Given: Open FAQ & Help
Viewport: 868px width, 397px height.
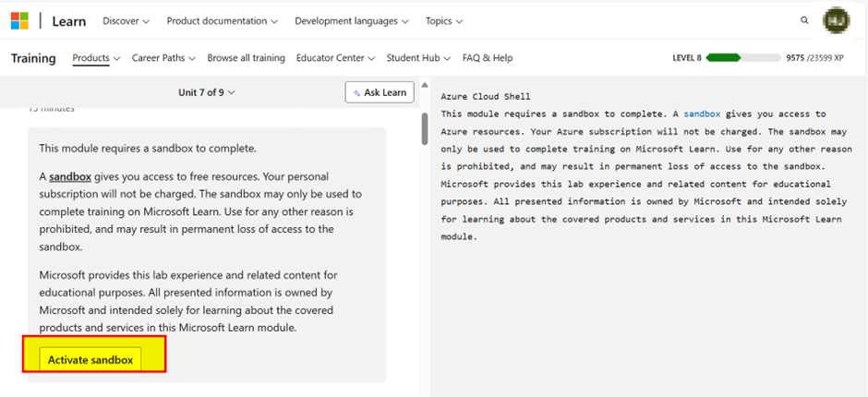Looking at the screenshot, I should tap(488, 57).
